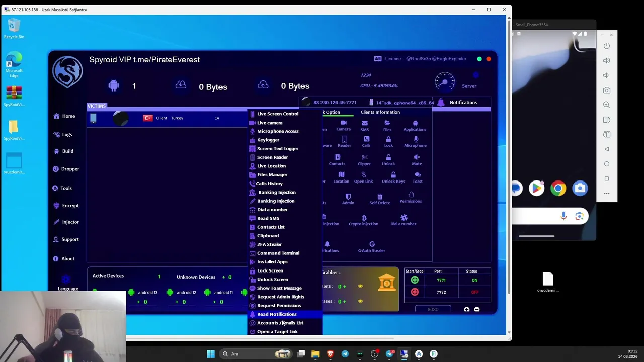The image size is (644, 362).
Task: Click the red dot near the licence text
Action: point(489,59)
